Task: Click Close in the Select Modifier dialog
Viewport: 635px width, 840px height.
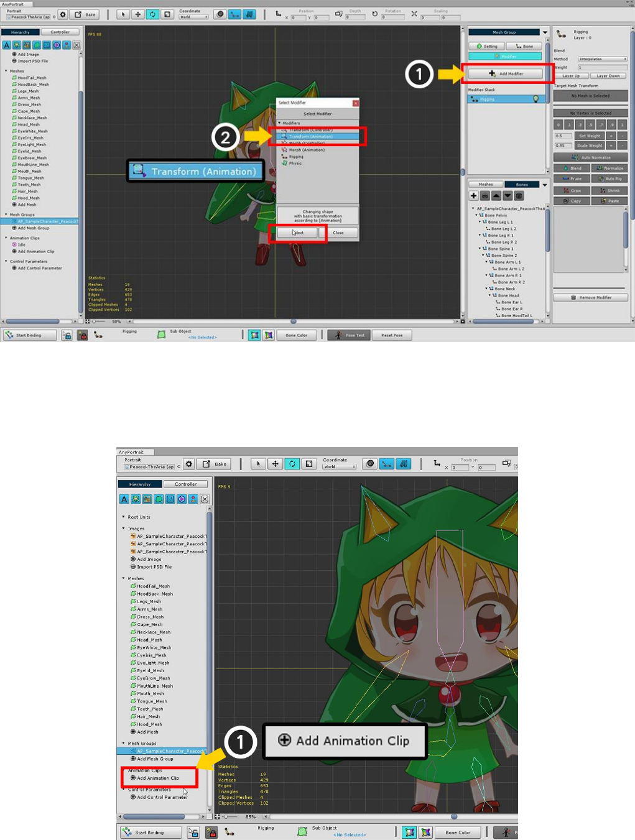Action: (338, 233)
